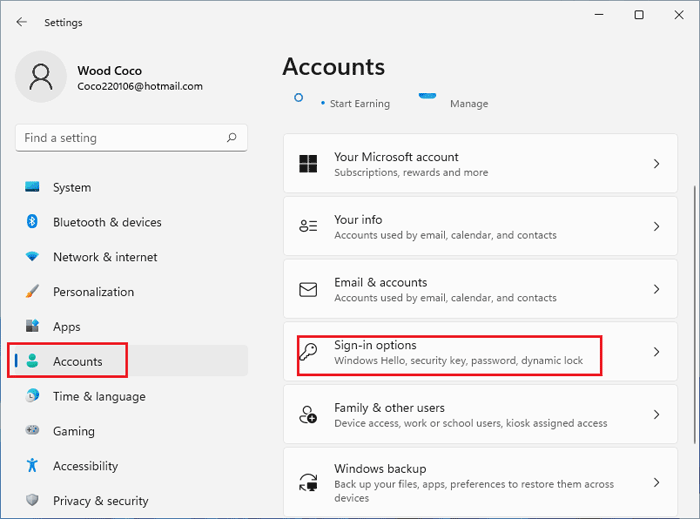Maximize the Settings window
The height and width of the screenshot is (519, 700).
click(x=639, y=15)
